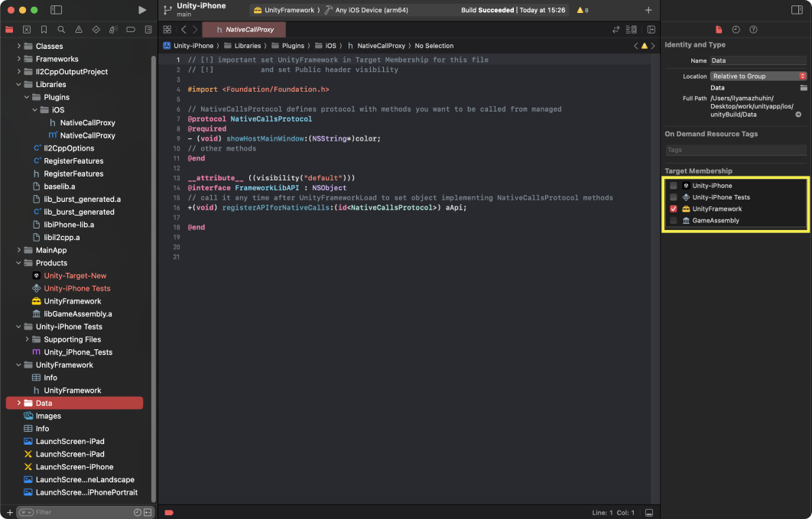Viewport: 812px width, 519px height.
Task: Choose the UnityFramework scheme in toolbar
Action: [x=284, y=10]
